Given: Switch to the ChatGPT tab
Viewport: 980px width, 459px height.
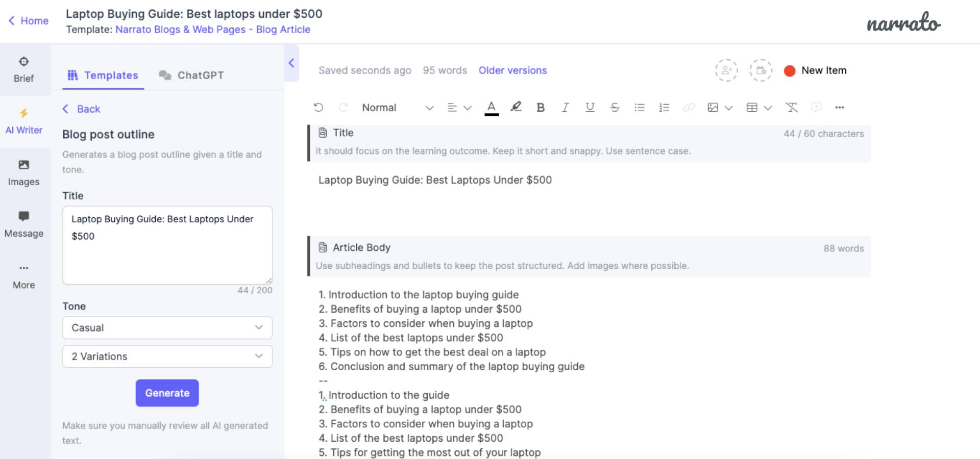Looking at the screenshot, I should click(191, 75).
